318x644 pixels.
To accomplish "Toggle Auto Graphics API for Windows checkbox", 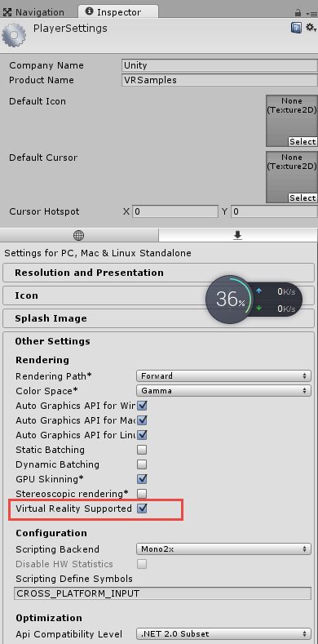I will (x=142, y=406).
